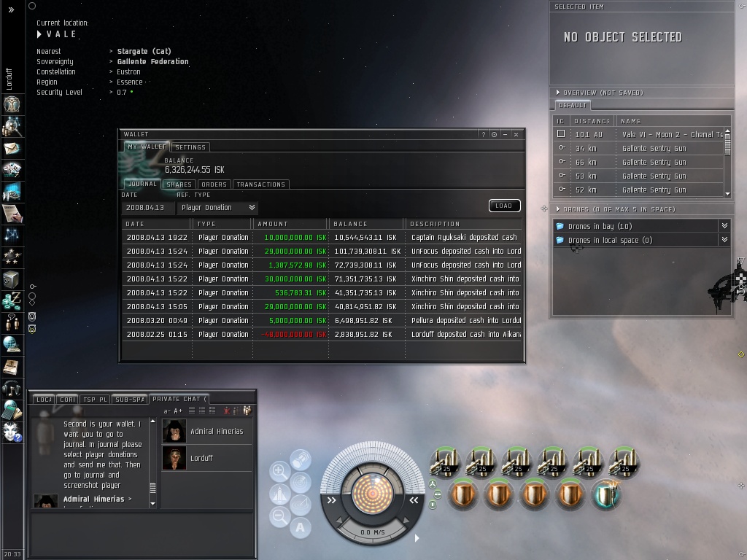Open Channels two-people speech icon
This screenshot has height=560, width=747.
click(12, 322)
